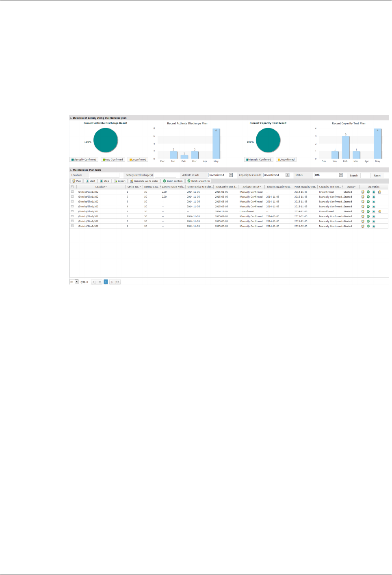Click the yellow plan icon in string 6 row

[x=363, y=216]
